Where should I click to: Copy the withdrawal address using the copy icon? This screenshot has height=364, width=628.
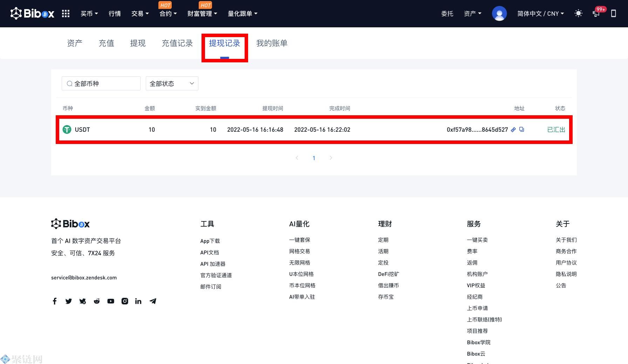click(521, 129)
